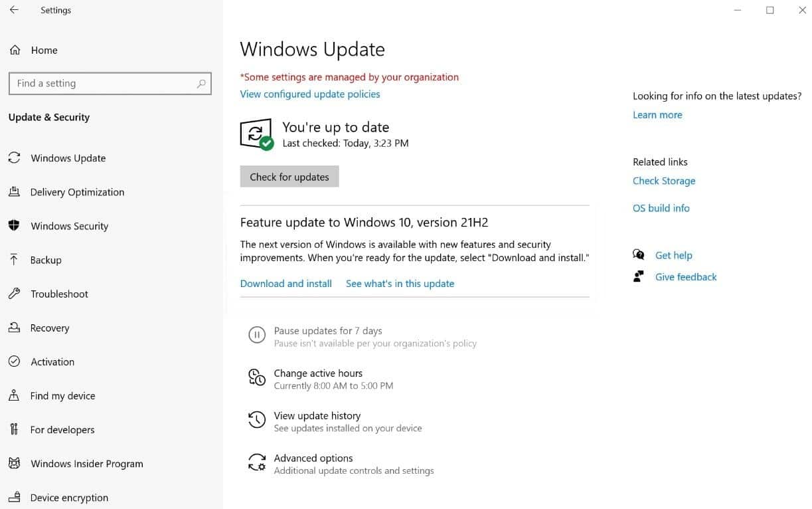Open the OS build info link
The width and height of the screenshot is (812, 509).
point(661,208)
